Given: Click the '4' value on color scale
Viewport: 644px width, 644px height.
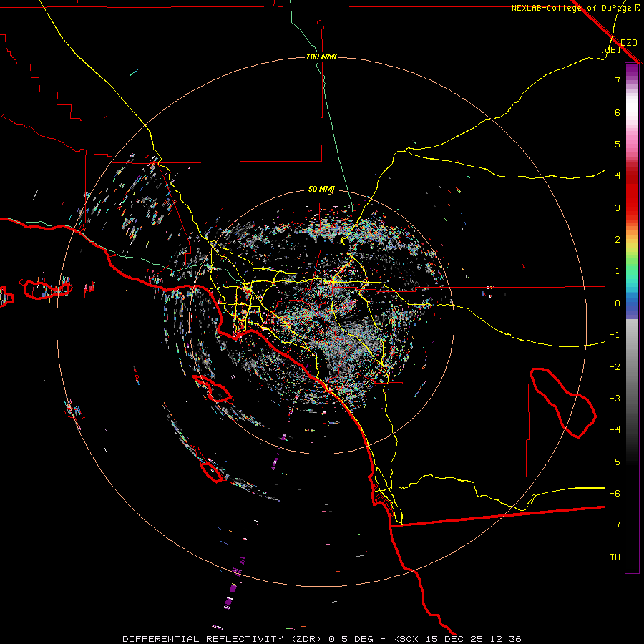Looking at the screenshot, I should (618, 176).
